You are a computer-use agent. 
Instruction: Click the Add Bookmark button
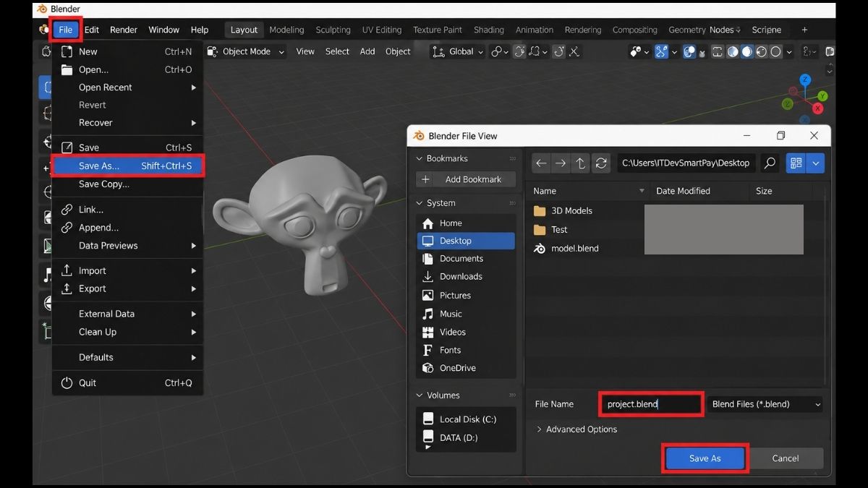click(466, 179)
